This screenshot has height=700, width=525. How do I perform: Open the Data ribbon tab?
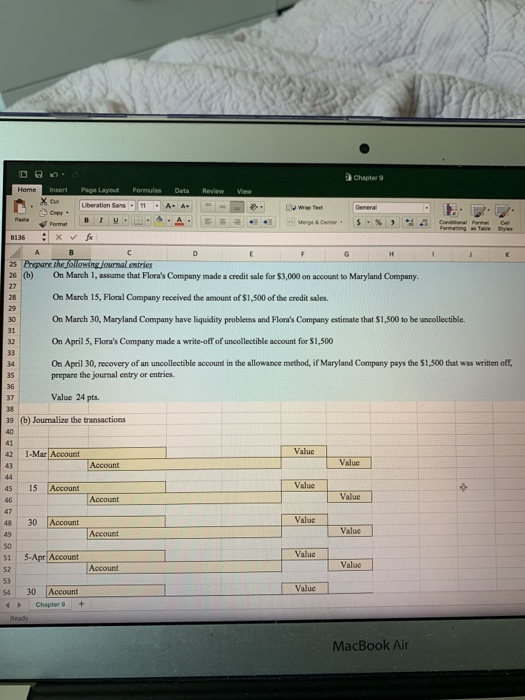[182, 191]
